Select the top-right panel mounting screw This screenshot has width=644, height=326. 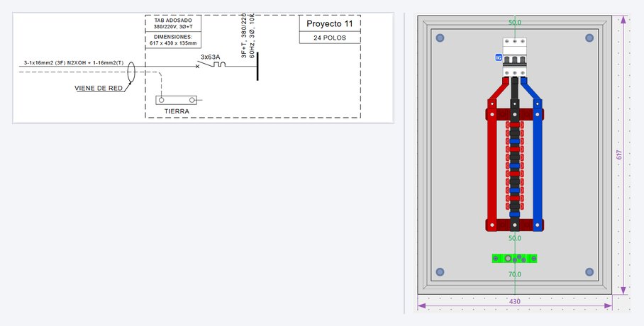(x=589, y=38)
